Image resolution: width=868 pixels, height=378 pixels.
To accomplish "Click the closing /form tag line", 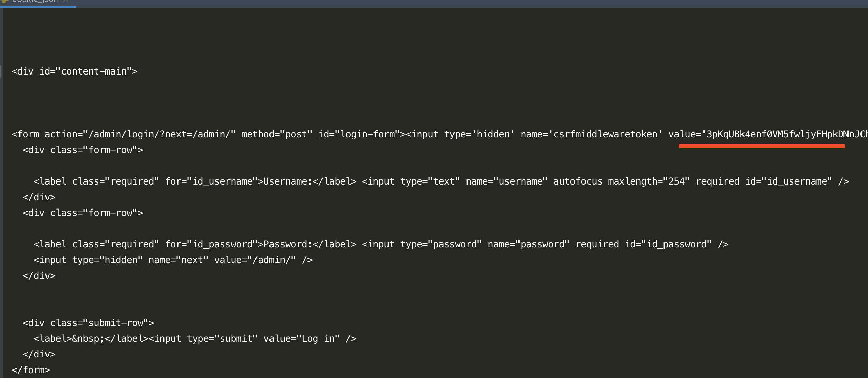I will point(31,370).
